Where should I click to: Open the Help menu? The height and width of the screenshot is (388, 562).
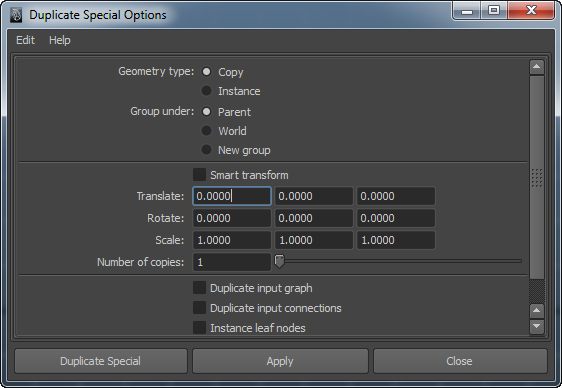click(x=59, y=40)
